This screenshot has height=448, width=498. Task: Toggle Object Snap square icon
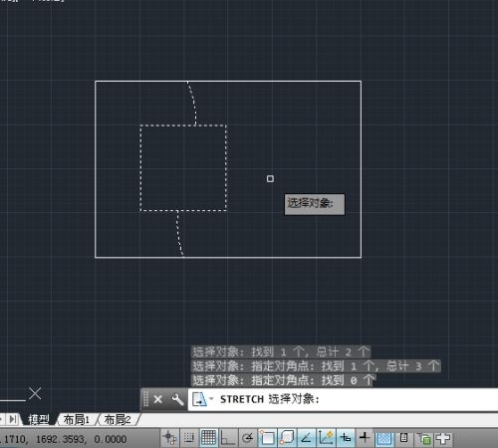click(x=267, y=438)
